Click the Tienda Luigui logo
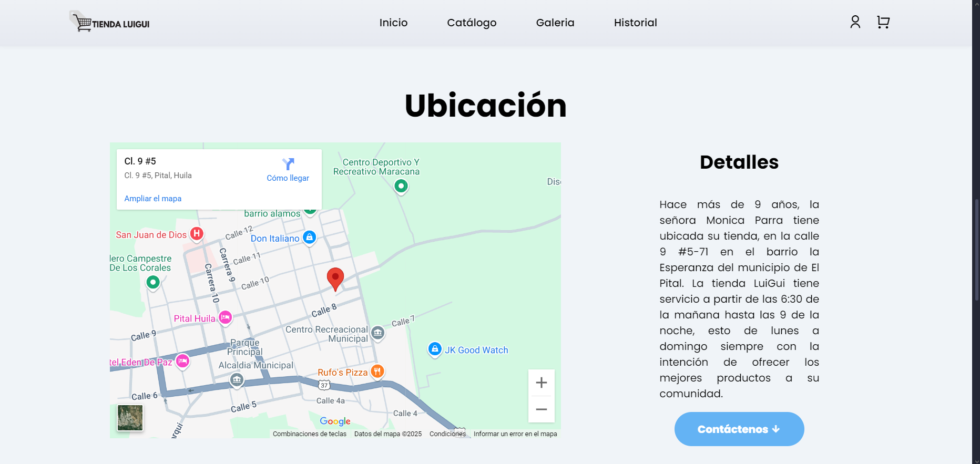 click(x=110, y=23)
